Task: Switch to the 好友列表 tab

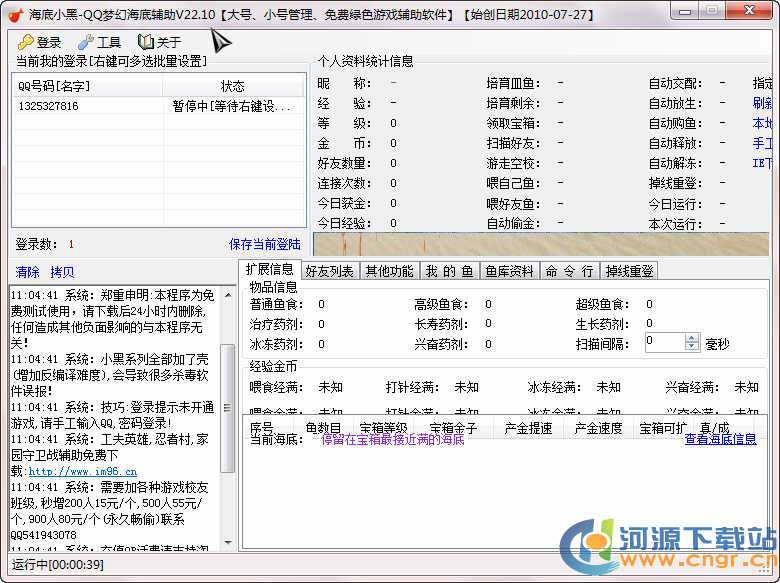Action: (329, 271)
